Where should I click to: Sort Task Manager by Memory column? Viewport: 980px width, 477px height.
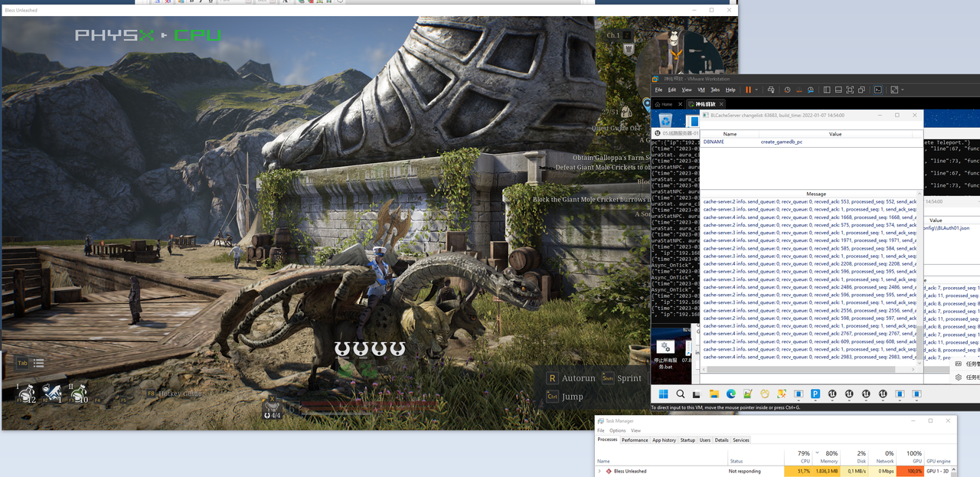coord(828,456)
